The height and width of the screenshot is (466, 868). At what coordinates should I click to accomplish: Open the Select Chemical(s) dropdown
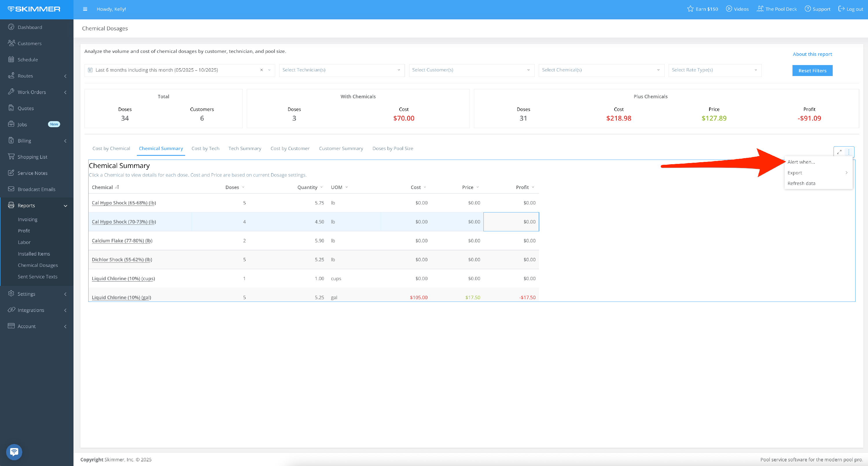[x=601, y=70]
